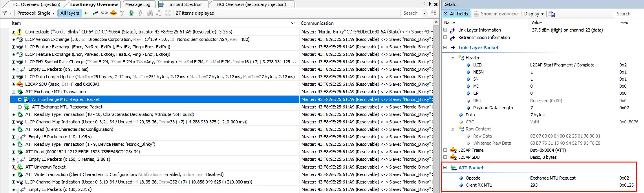
Task: Select the Low Energy Overview tab
Action: [x=94, y=4]
